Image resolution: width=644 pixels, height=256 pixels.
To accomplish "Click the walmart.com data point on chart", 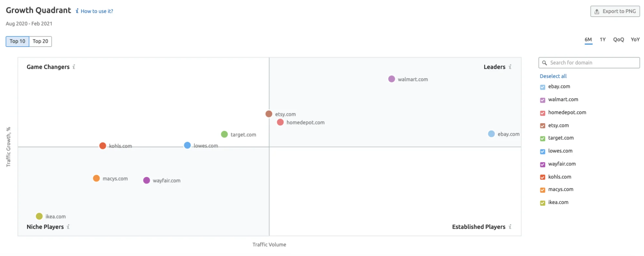I will [x=392, y=79].
